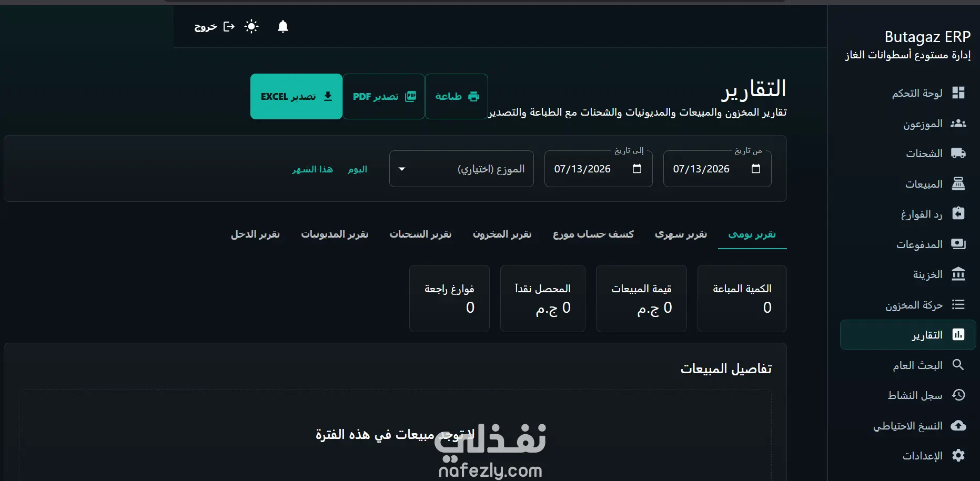Filter by اليوم quick link
The width and height of the screenshot is (980, 481).
358,169
